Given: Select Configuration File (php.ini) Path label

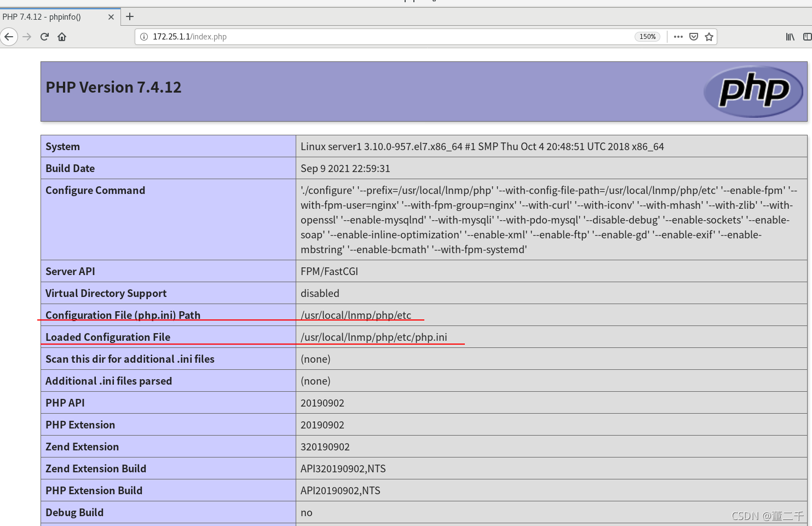Looking at the screenshot, I should click(123, 315).
